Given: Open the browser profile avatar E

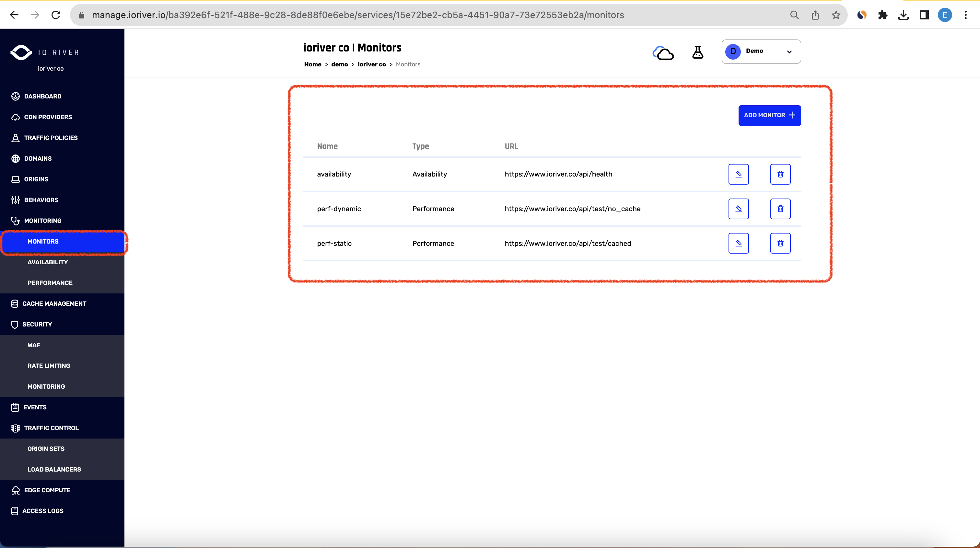Looking at the screenshot, I should coord(945,15).
